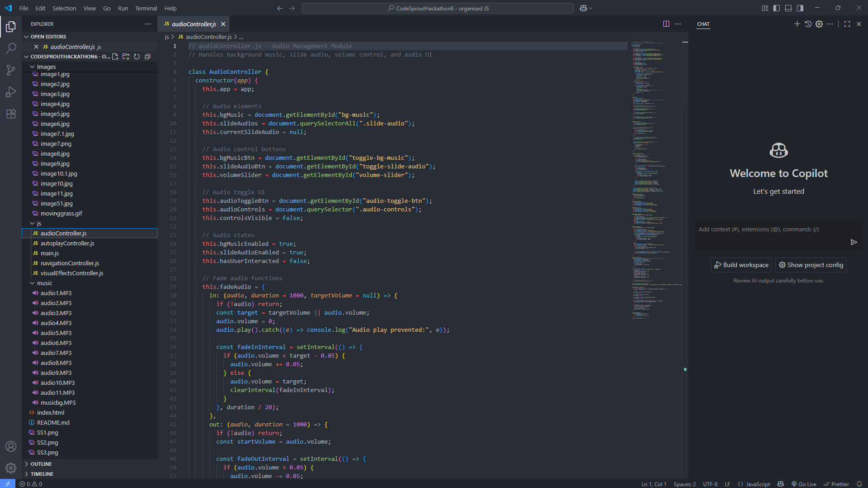Open the Search view in activity bar

[x=11, y=48]
